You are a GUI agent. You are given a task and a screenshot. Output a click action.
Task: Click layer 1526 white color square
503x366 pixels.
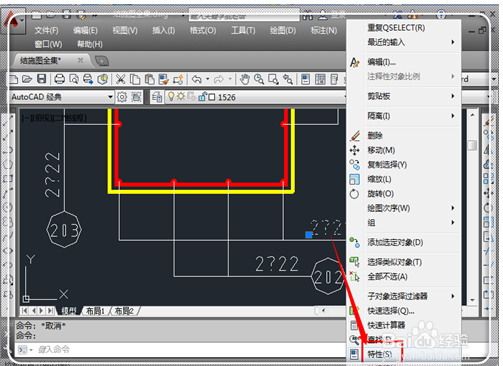212,97
